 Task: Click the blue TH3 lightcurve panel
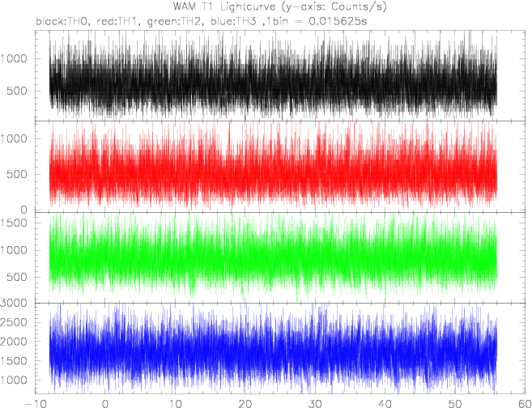(281, 348)
